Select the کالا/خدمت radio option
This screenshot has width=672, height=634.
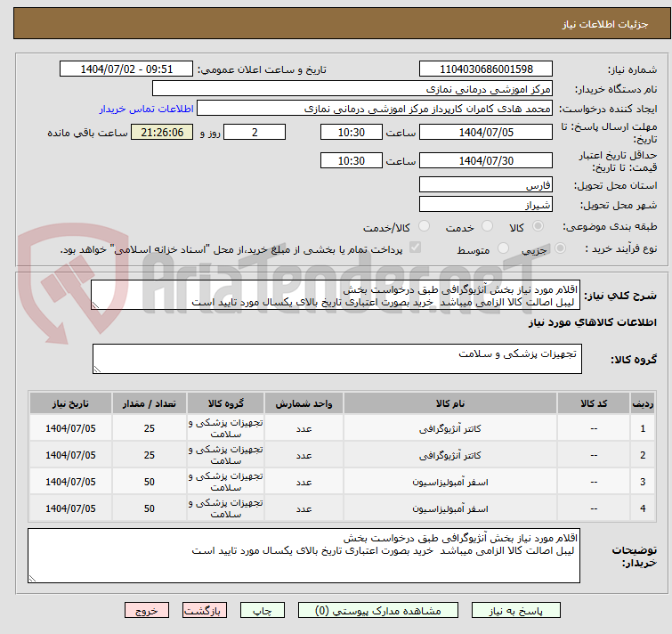(x=424, y=227)
